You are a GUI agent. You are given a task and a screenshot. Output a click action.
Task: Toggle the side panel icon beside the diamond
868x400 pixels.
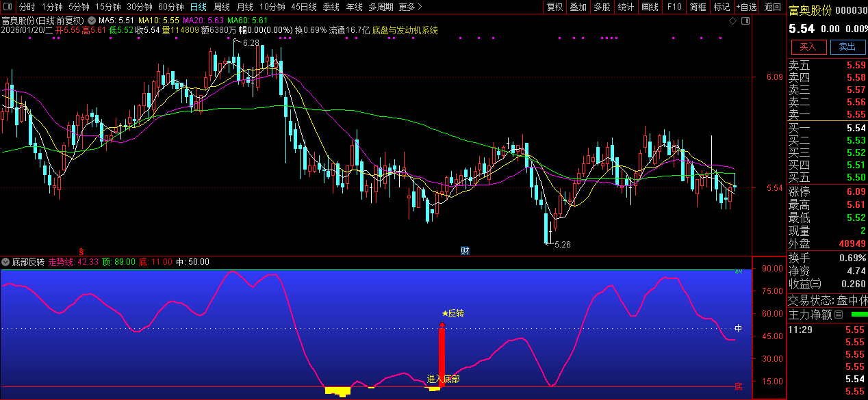745,21
